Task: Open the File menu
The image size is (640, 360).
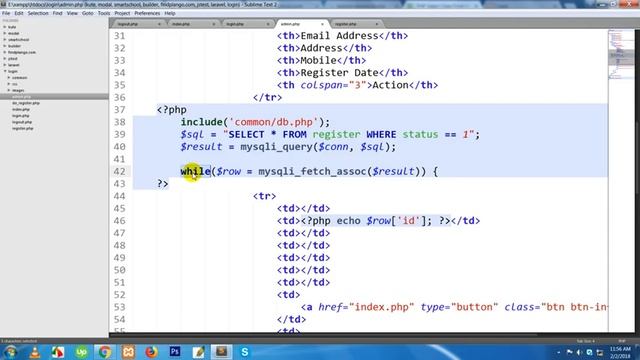Action: pyautogui.click(x=6, y=13)
